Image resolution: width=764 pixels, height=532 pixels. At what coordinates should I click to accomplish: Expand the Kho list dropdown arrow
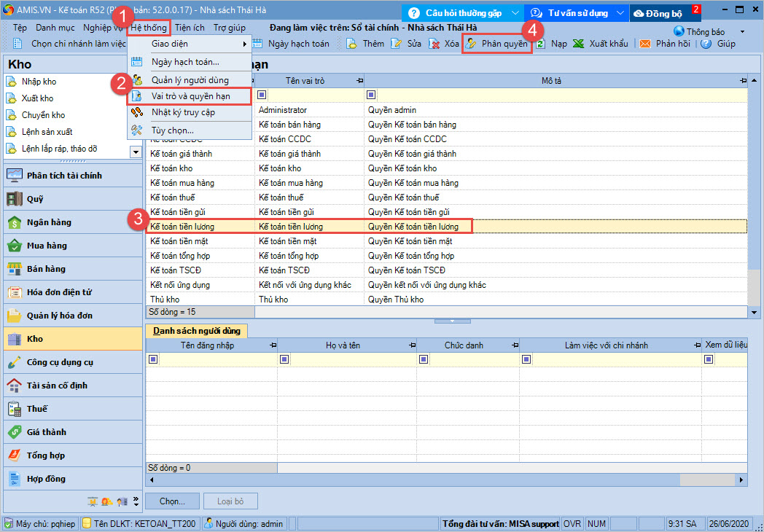pos(136,152)
